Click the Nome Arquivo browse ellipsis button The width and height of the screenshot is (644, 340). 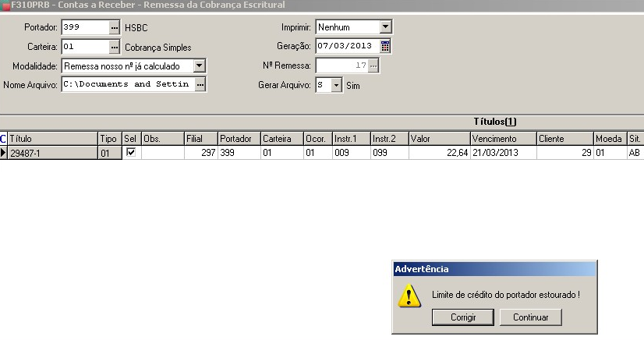click(x=200, y=84)
